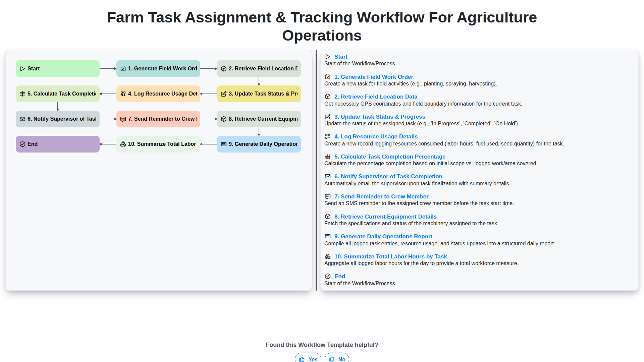The image size is (644, 362).
Task: Select the purple End node in the flowchart
Action: [57, 144]
